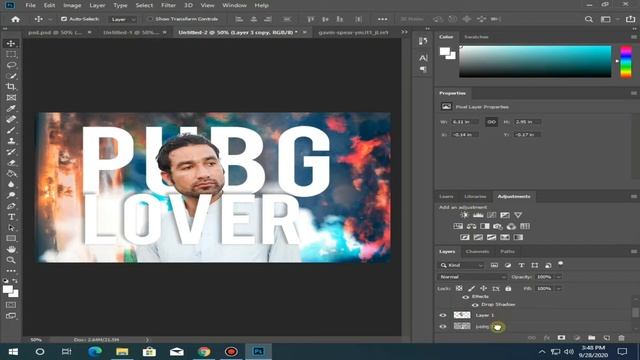
Task: Click the Share button top right
Action: (x=630, y=19)
